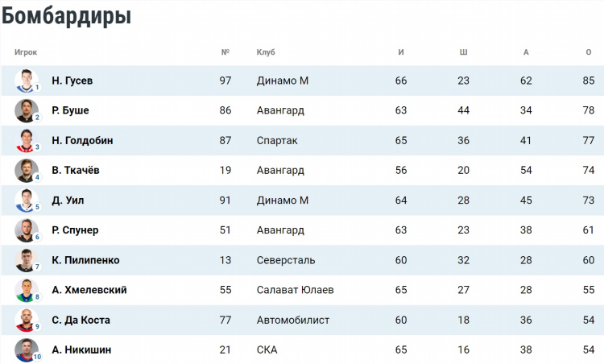Screen dimensions: 604x364
Task: Open Спартак club link
Action: 277,141
